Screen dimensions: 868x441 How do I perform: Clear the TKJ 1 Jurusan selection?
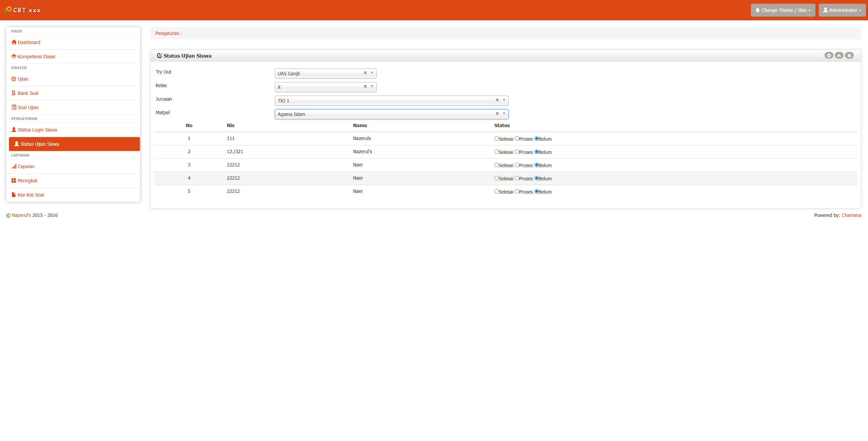[497, 100]
